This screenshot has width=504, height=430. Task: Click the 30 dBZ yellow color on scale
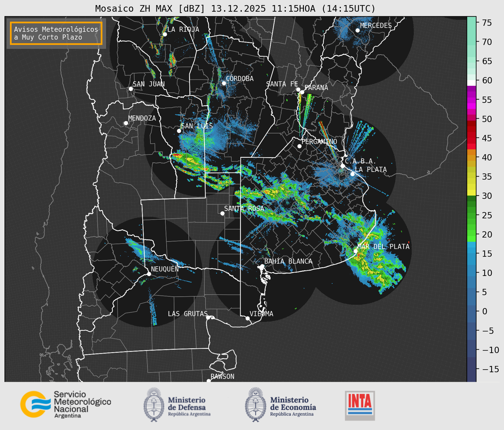(471, 193)
